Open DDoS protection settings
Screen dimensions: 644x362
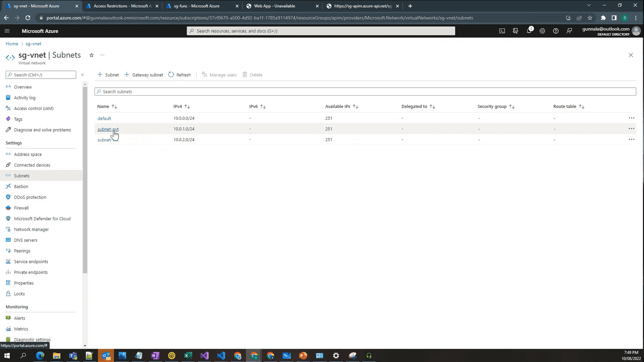pyautogui.click(x=30, y=197)
